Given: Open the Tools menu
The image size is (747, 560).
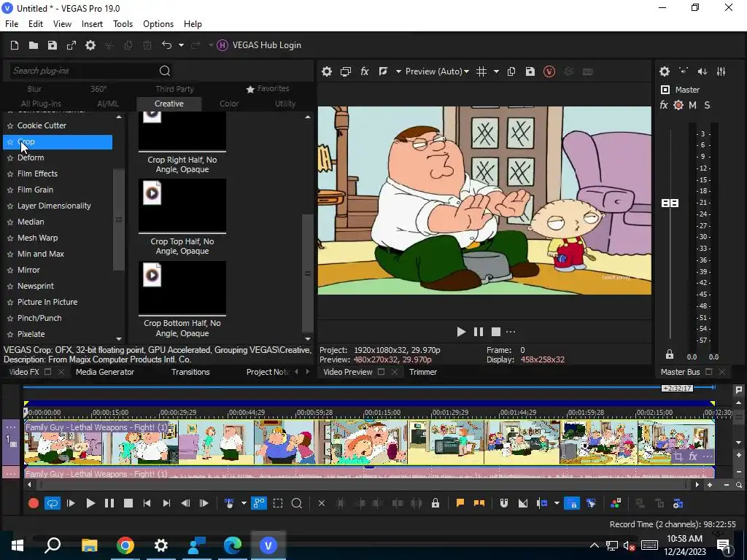Looking at the screenshot, I should click(123, 24).
